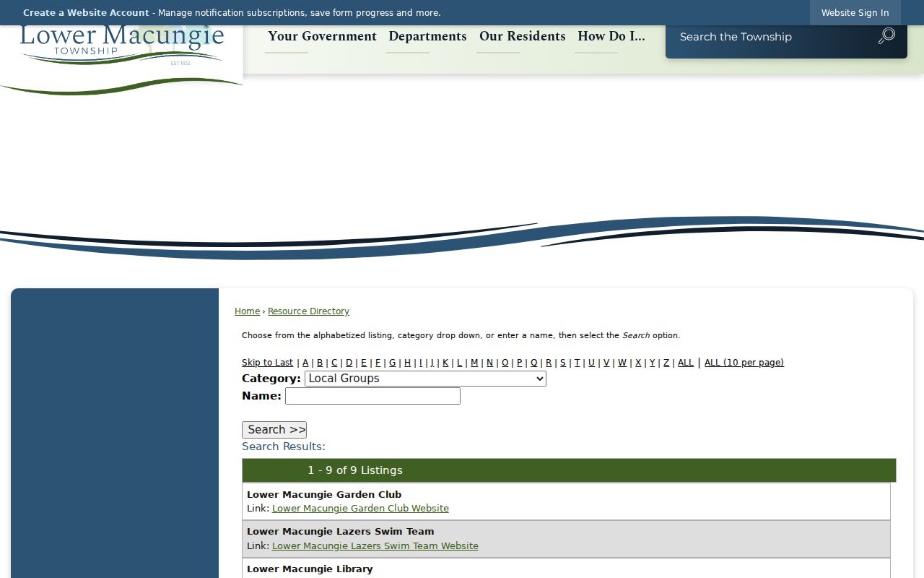Filter listings by letter W
Screen dimensions: 924x578
coord(622,363)
